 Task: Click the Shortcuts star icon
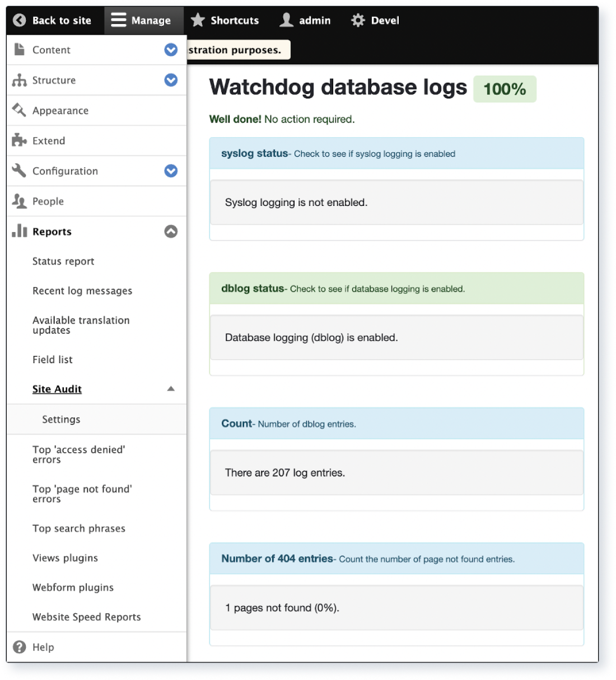coord(197,20)
